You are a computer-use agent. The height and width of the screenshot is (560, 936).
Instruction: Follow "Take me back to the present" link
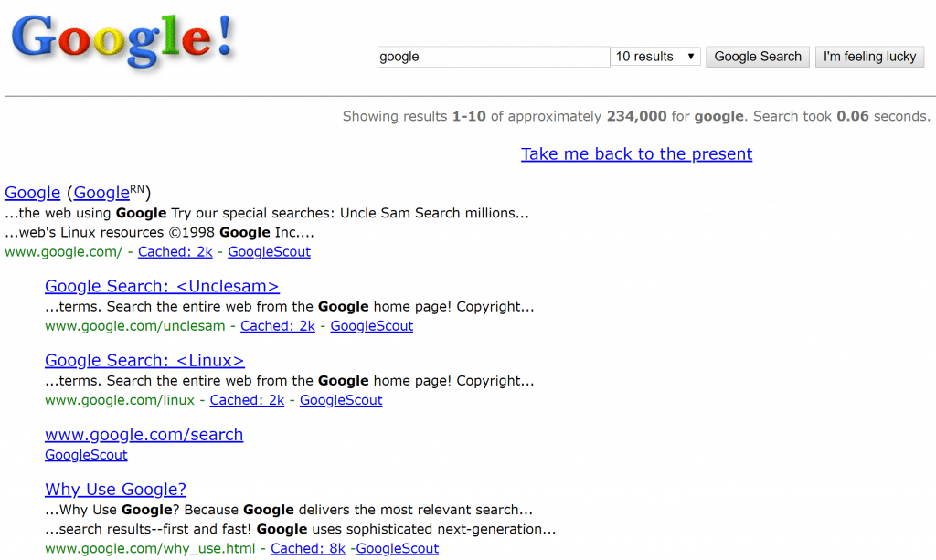tap(636, 153)
